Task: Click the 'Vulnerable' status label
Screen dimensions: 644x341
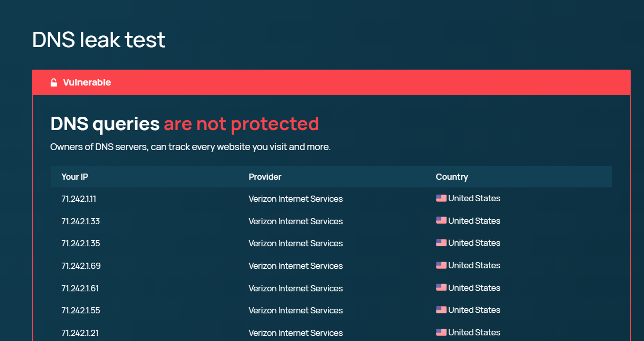Action: tap(87, 82)
